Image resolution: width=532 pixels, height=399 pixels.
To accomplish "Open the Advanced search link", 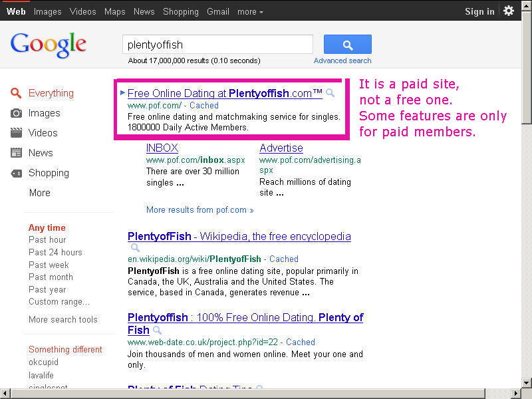I will click(342, 61).
